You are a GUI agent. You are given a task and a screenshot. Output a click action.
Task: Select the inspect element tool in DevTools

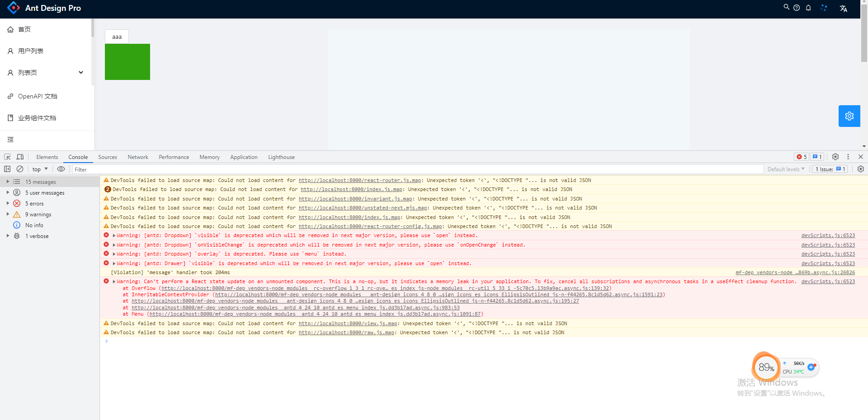7,157
